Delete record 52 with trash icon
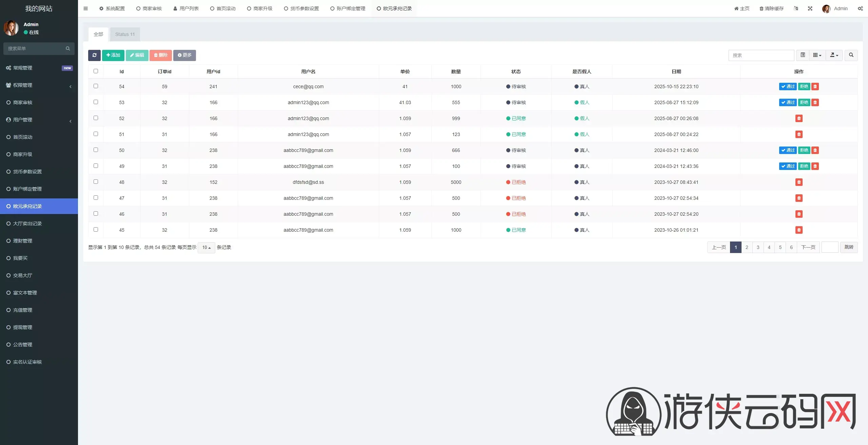868x445 pixels. pos(799,118)
